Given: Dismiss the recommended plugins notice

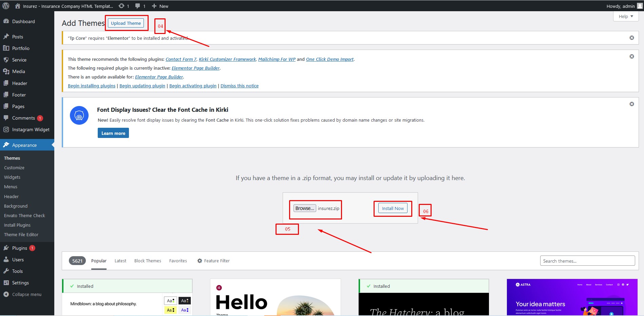Looking at the screenshot, I should coord(632,56).
